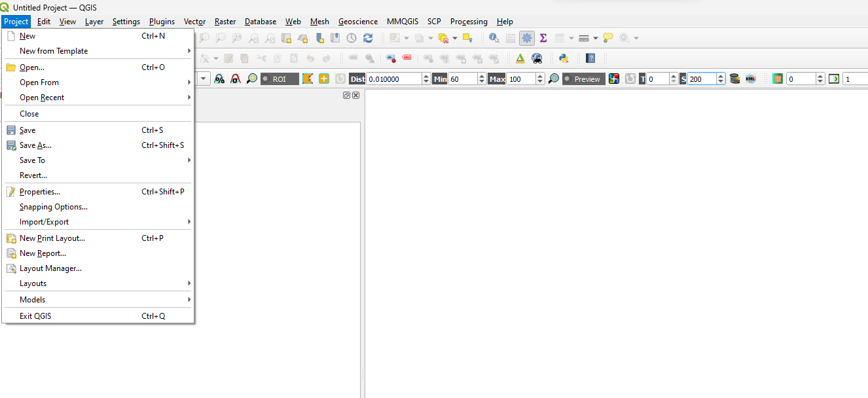Screen dimensions: 868x398
Task: Open the Raster menu
Action: (225, 22)
